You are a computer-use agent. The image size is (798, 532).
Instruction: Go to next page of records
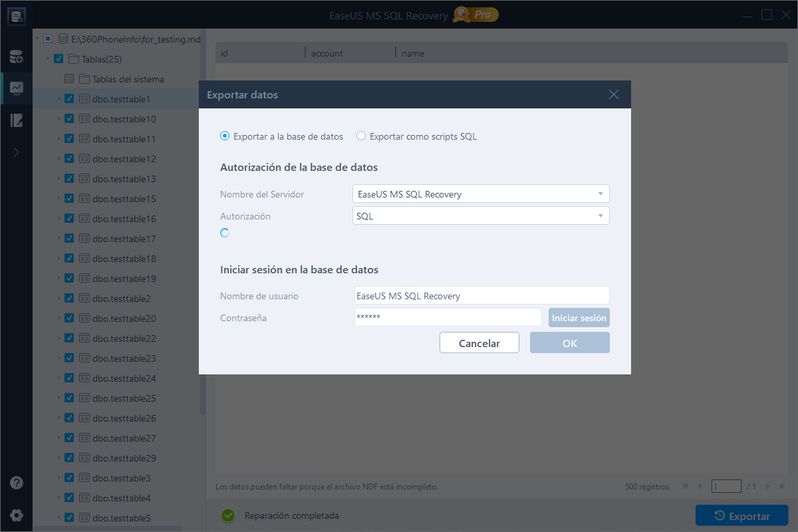pos(767,487)
